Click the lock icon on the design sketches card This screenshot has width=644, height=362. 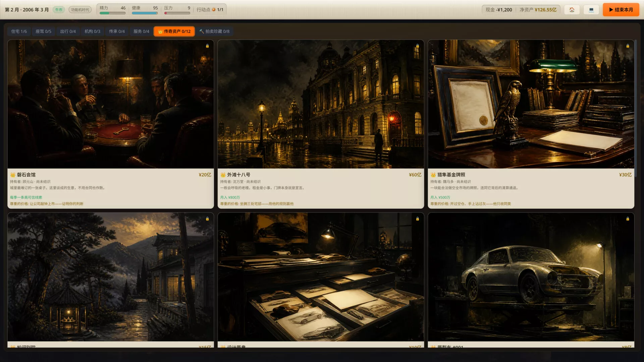click(418, 219)
